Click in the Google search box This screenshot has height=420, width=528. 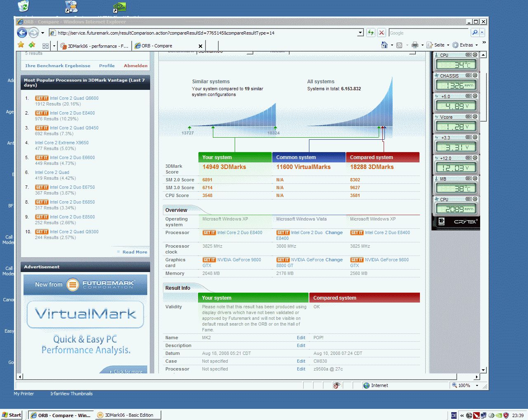[x=429, y=33]
